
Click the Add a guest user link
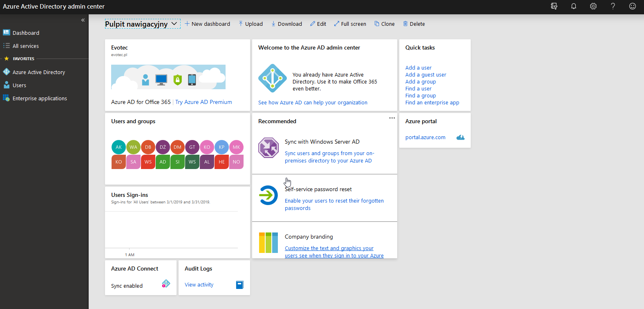pos(425,75)
